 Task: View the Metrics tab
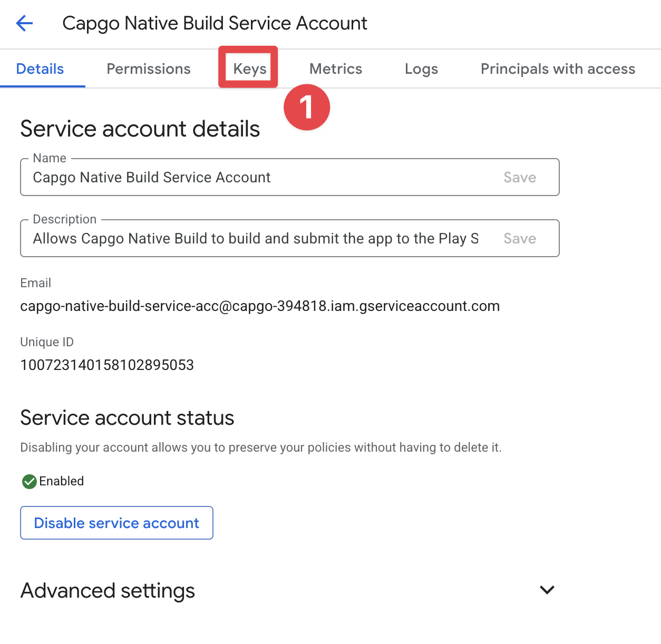[335, 68]
